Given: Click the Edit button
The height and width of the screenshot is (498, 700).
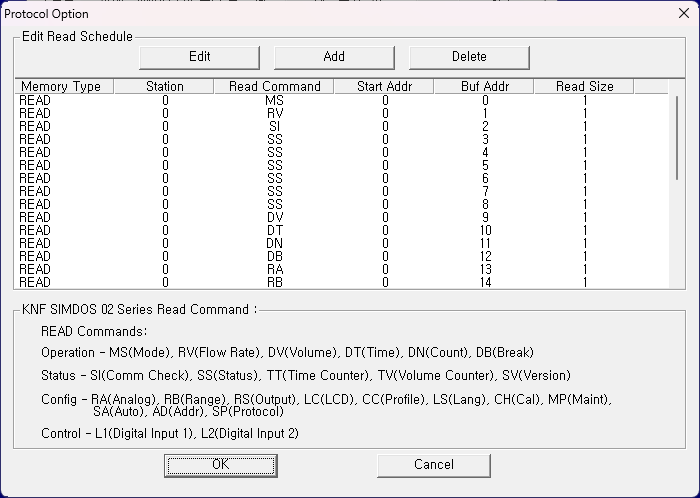Looking at the screenshot, I should pyautogui.click(x=199, y=57).
